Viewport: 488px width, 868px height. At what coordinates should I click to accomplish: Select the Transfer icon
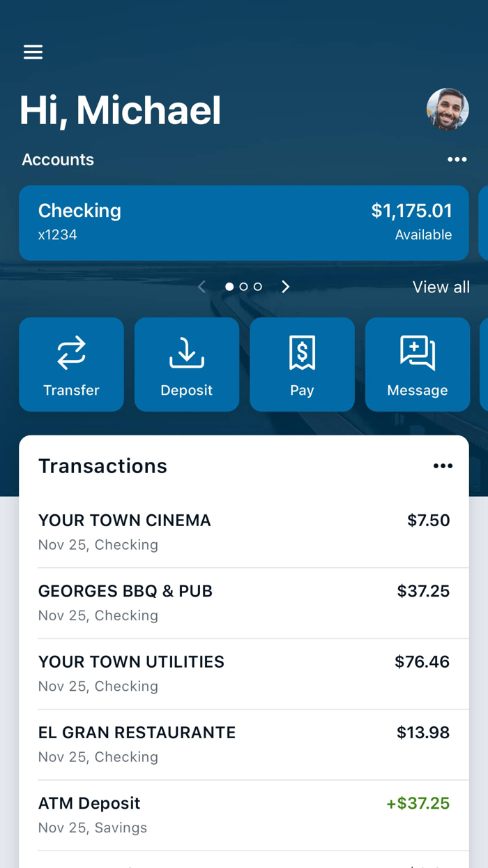pos(71,364)
